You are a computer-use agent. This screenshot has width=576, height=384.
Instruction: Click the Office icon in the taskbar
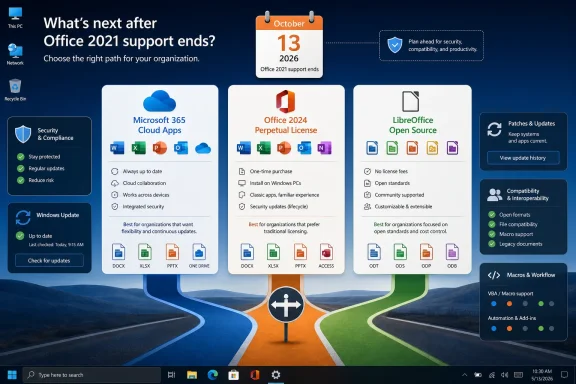click(255, 375)
